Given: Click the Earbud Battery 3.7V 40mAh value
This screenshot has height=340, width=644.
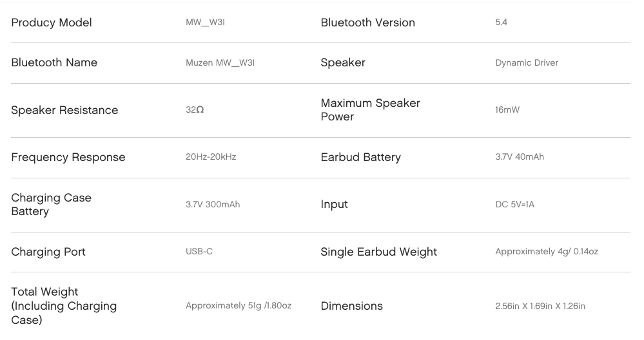Looking at the screenshot, I should pos(520,156).
